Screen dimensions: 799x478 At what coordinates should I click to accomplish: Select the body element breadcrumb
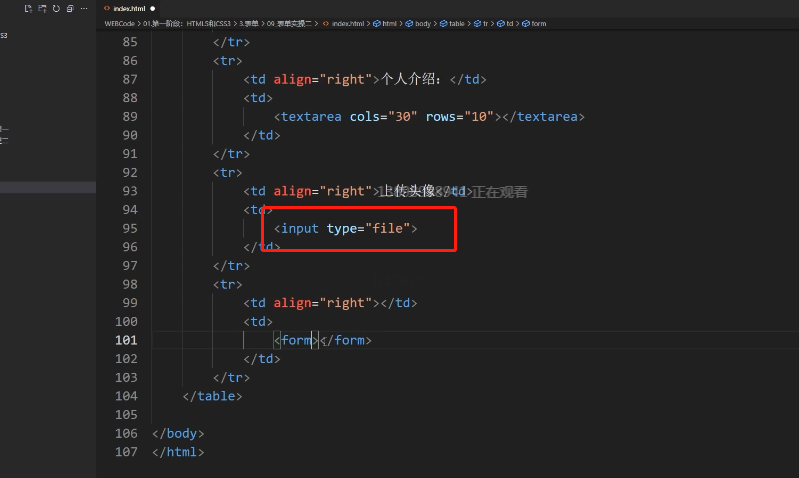point(423,23)
